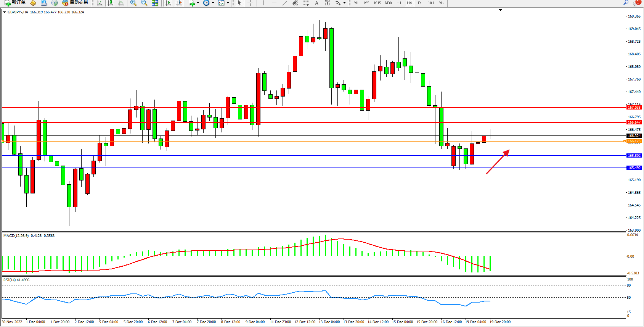This screenshot has height=327, width=644.
Task: Open the indicators list dropdown arrow
Action: 198,3
